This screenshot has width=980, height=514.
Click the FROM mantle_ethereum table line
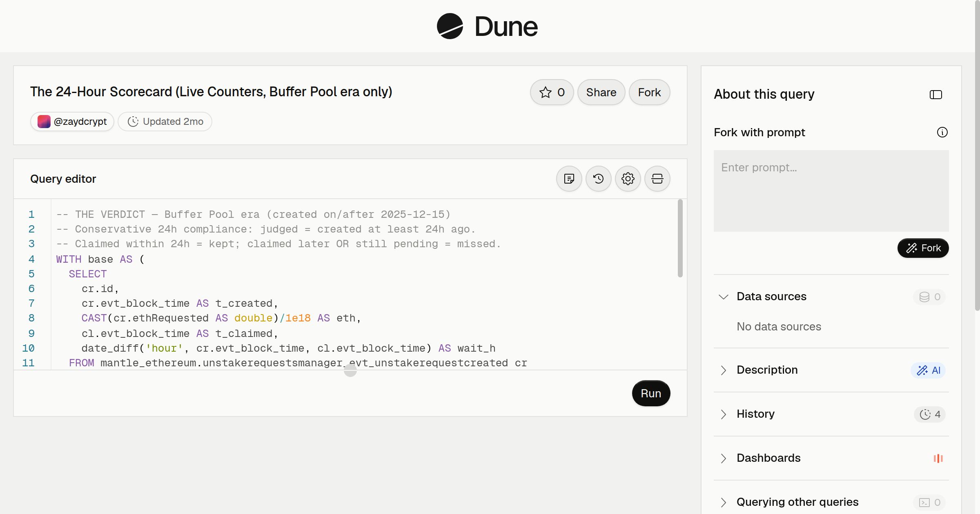(298, 363)
